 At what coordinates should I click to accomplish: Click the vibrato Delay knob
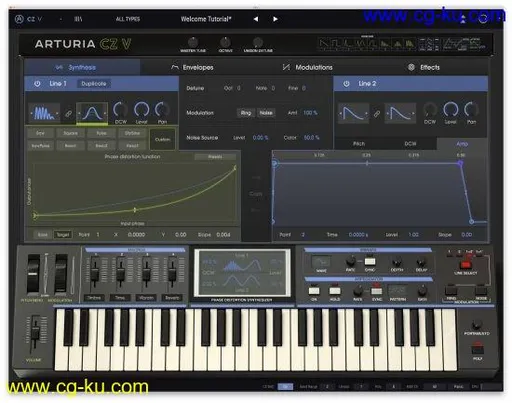pyautogui.click(x=421, y=261)
